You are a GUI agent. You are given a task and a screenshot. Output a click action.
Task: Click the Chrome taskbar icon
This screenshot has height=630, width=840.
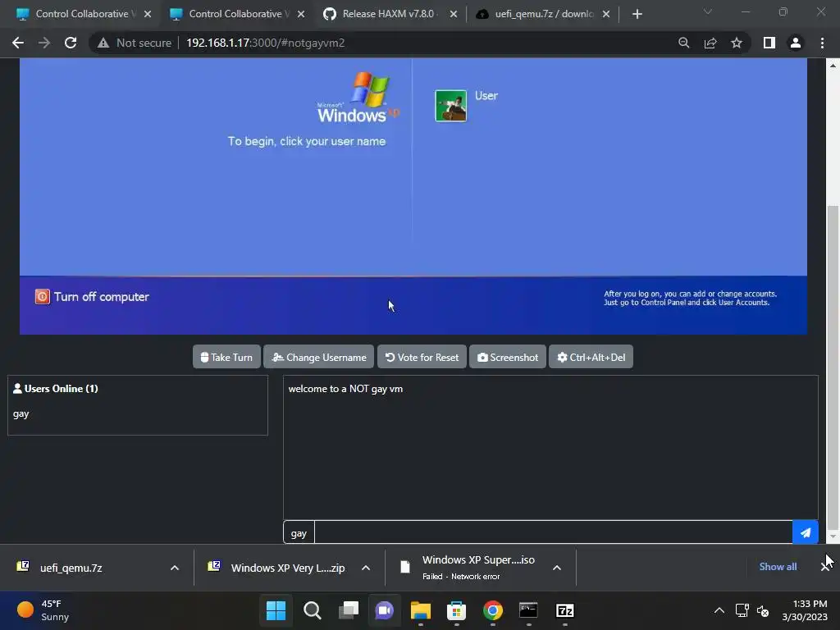(x=492, y=610)
